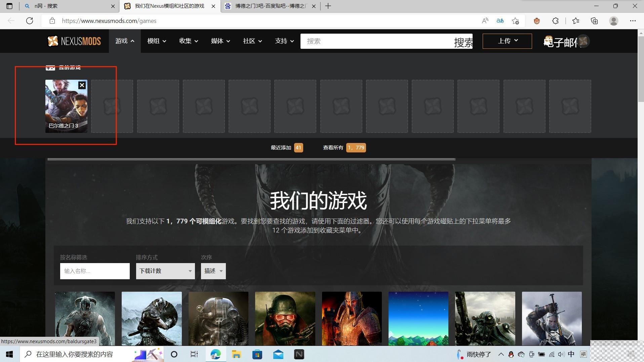Screen dimensions: 644x362
Task: Open the Skyrim Special Edition warrior thumbnail
Action: [x=152, y=319]
